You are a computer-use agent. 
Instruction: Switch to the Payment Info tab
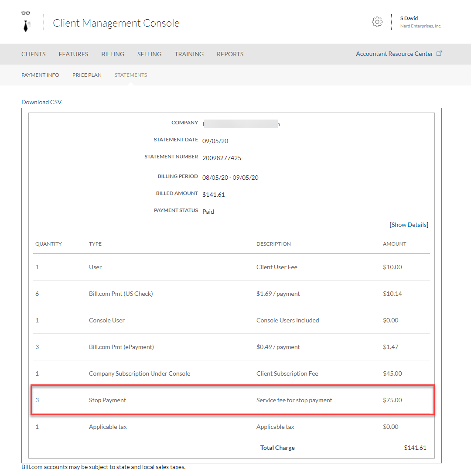click(x=41, y=75)
